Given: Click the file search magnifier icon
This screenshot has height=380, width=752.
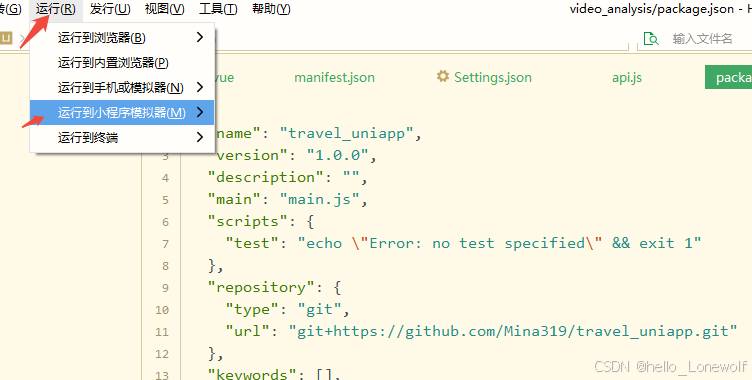Looking at the screenshot, I should tap(651, 39).
